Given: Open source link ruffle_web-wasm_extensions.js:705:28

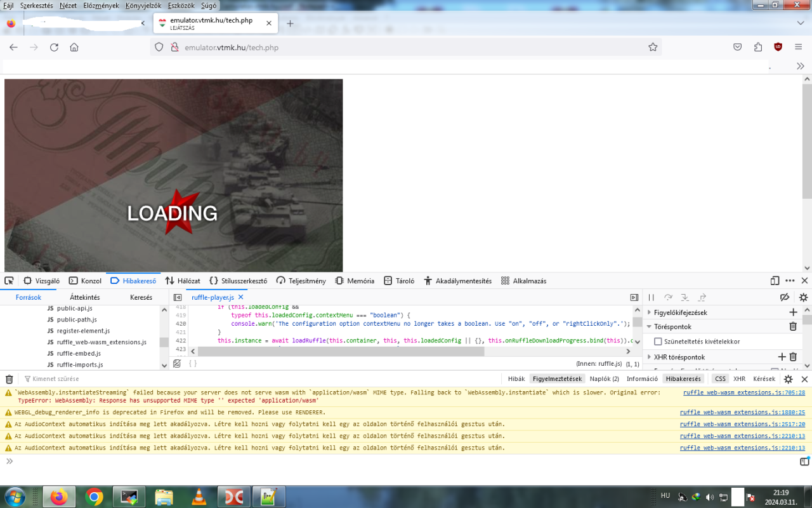Looking at the screenshot, I should pos(744,392).
